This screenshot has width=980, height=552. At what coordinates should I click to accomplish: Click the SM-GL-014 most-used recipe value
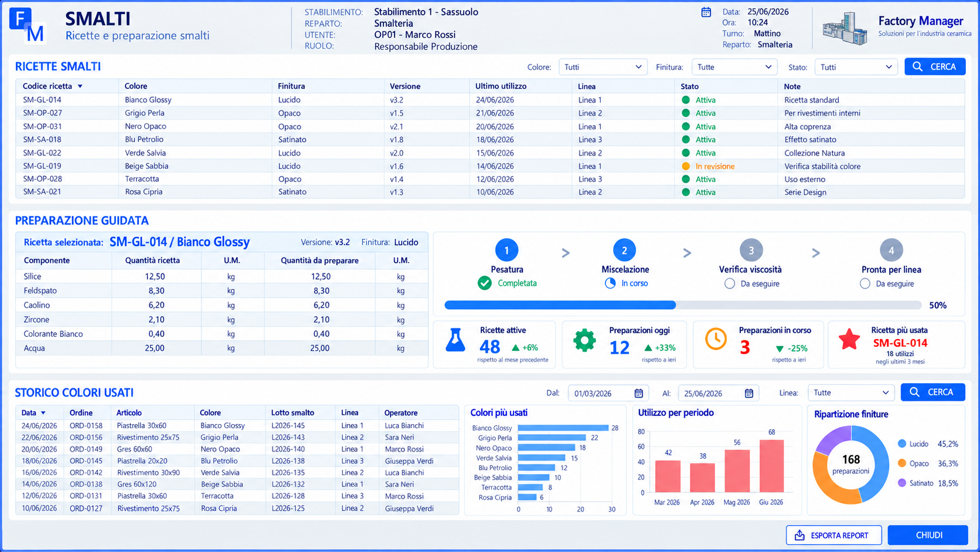900,343
